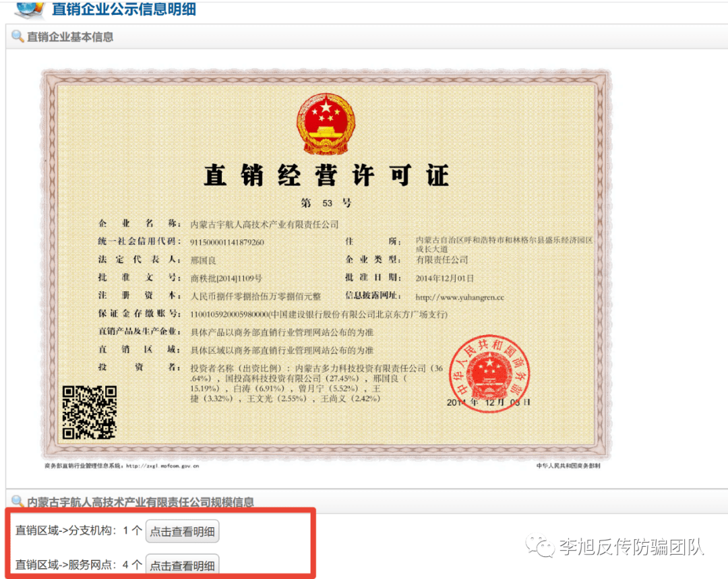Click the magnifier icon beside 规模信息 header
This screenshot has width=728, height=579.
tap(18, 501)
